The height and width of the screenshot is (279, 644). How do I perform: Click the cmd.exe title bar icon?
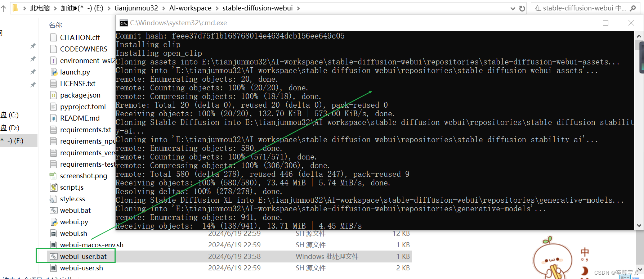[x=124, y=23]
